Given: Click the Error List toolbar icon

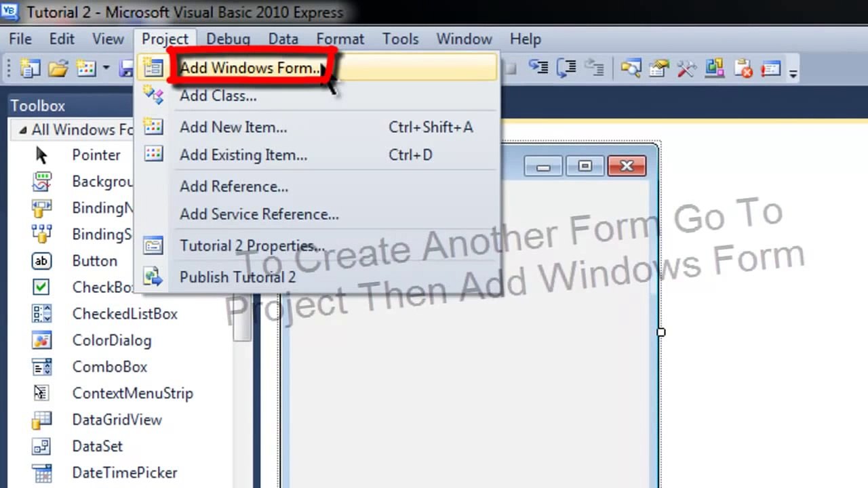Looking at the screenshot, I should coord(743,68).
